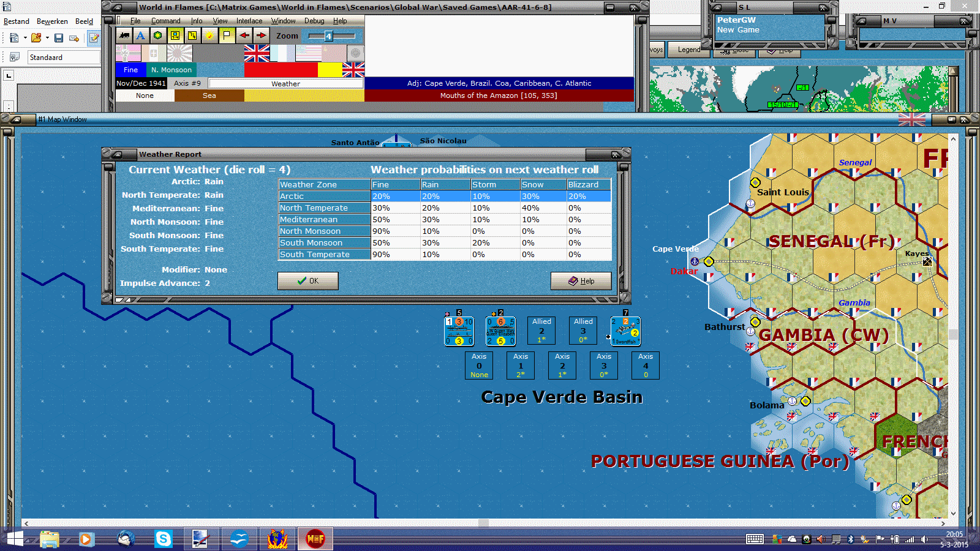Adjust the Zoom slider

[x=331, y=36]
